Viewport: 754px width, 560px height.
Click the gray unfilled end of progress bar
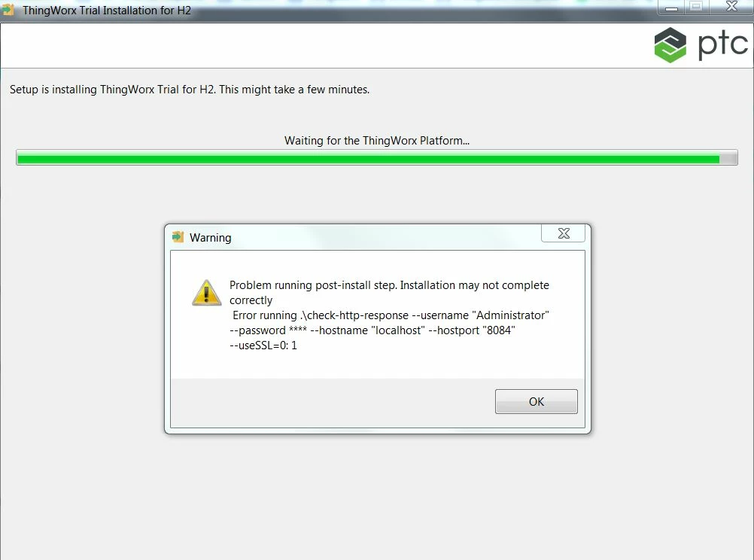point(728,158)
